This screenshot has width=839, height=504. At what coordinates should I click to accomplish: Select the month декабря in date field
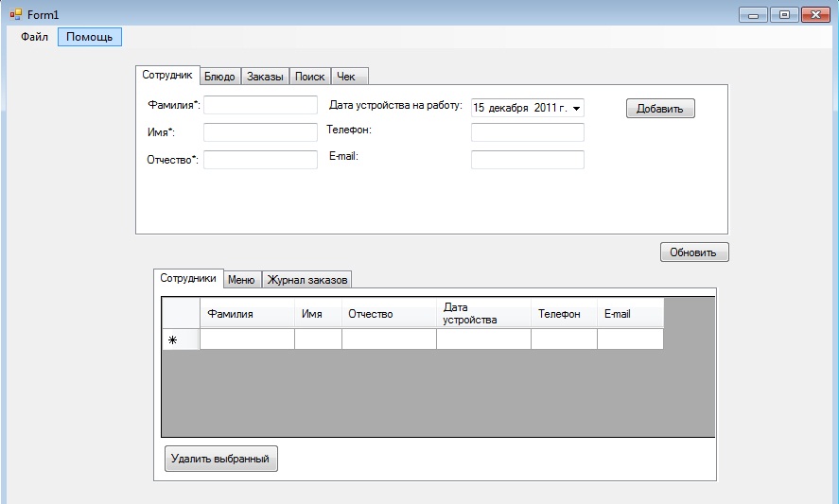pyautogui.click(x=508, y=108)
